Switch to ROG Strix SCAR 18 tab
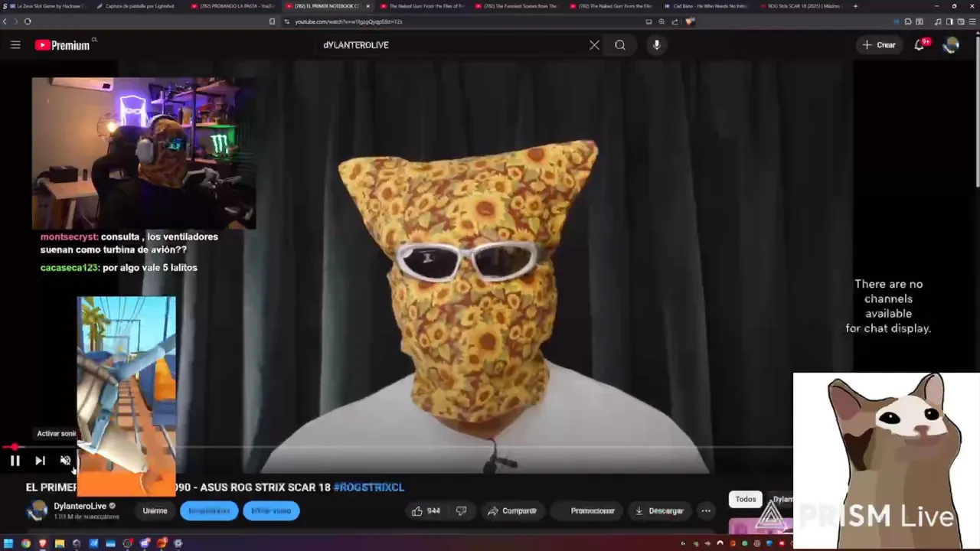The height and width of the screenshot is (551, 980). click(x=802, y=6)
